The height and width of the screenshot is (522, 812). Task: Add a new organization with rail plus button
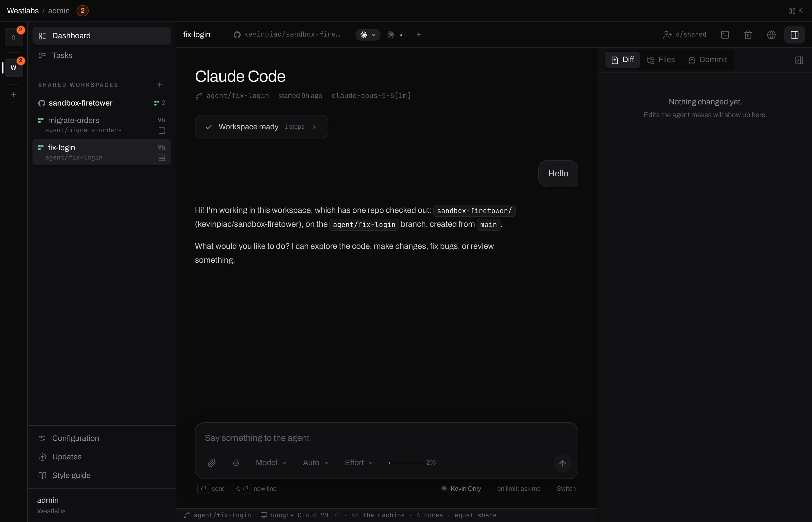pyautogui.click(x=14, y=94)
